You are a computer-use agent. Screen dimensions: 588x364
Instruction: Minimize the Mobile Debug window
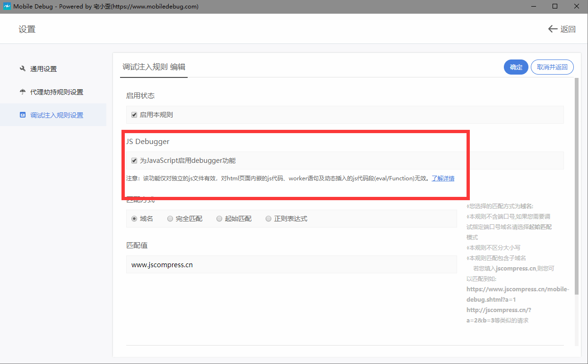click(533, 7)
